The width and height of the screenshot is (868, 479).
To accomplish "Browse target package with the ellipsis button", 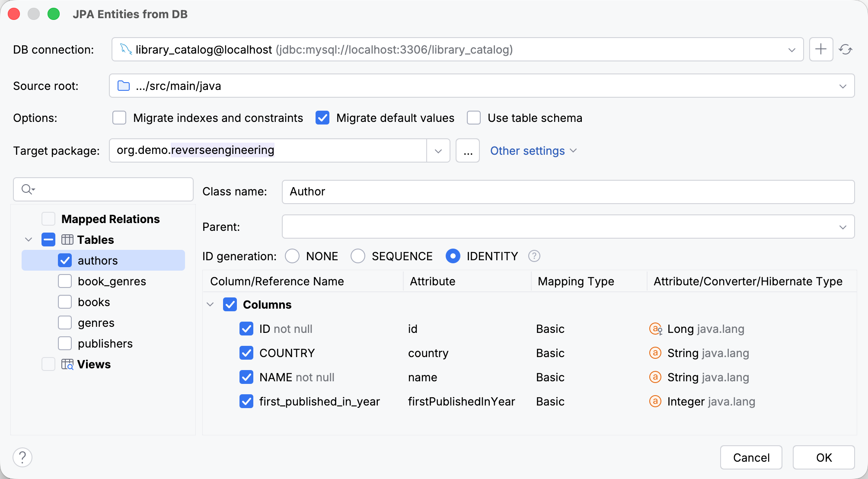I will click(468, 150).
